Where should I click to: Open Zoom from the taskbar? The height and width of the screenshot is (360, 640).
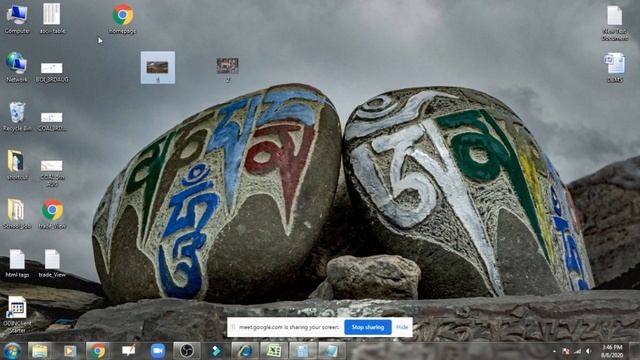pos(158,351)
